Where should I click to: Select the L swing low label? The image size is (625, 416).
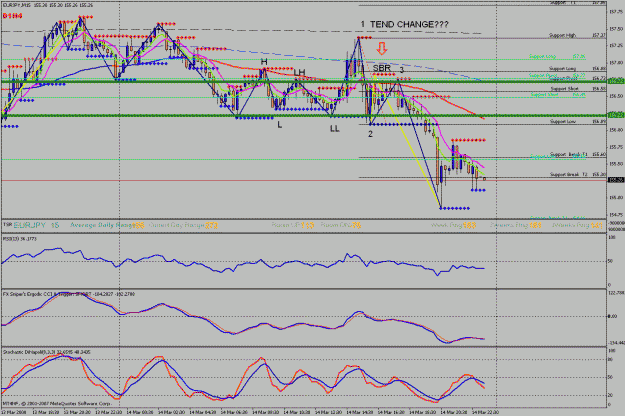click(x=280, y=125)
